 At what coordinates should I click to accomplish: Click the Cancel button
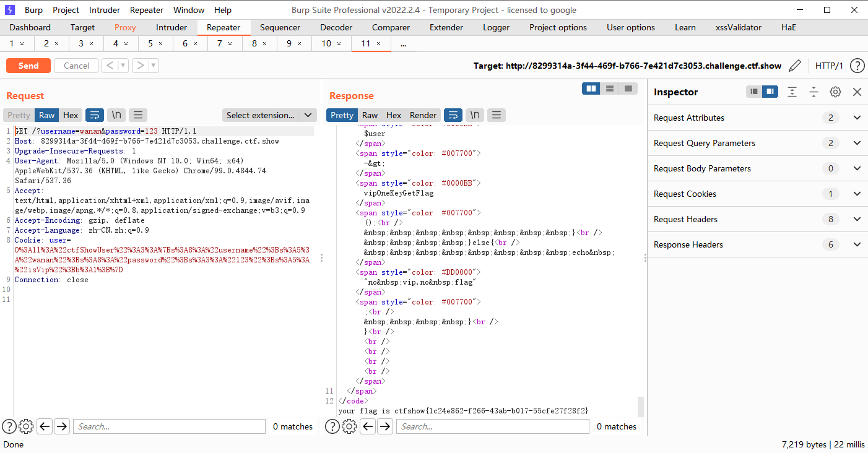76,66
